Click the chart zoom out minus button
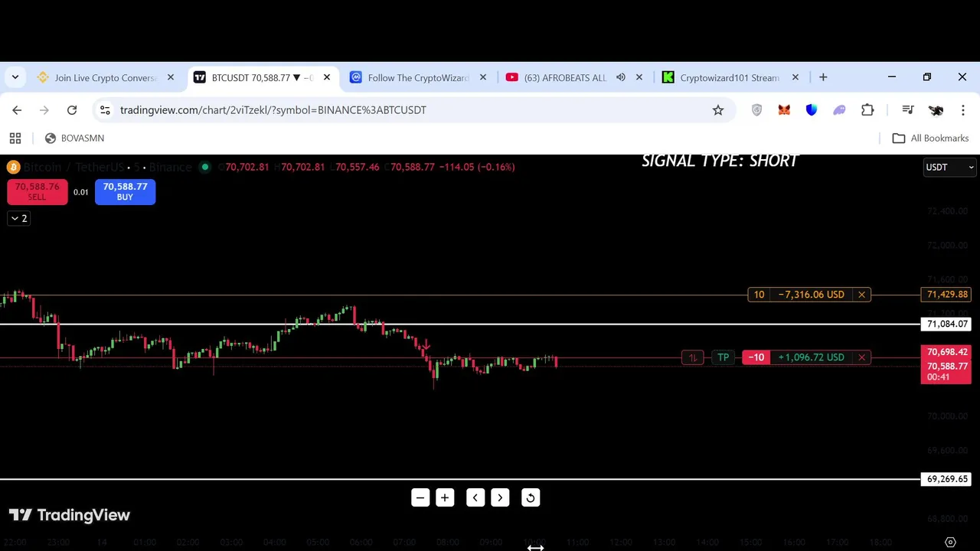This screenshot has width=980, height=551. pyautogui.click(x=420, y=498)
